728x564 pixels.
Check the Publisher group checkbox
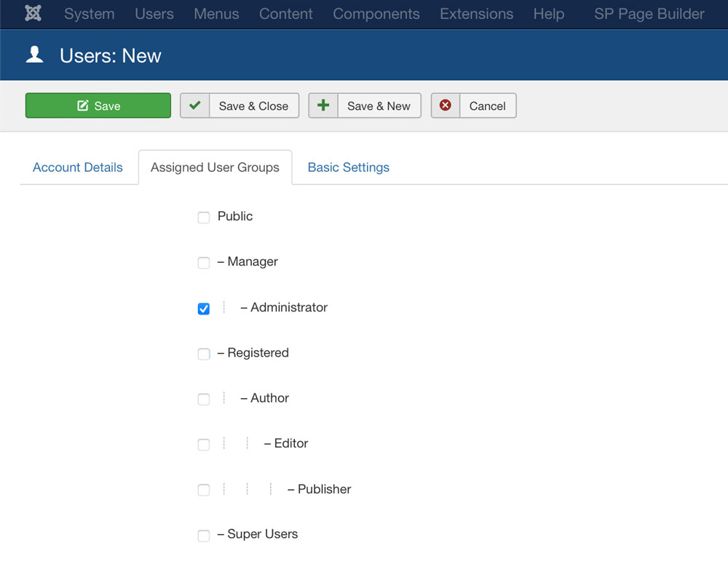coord(204,490)
